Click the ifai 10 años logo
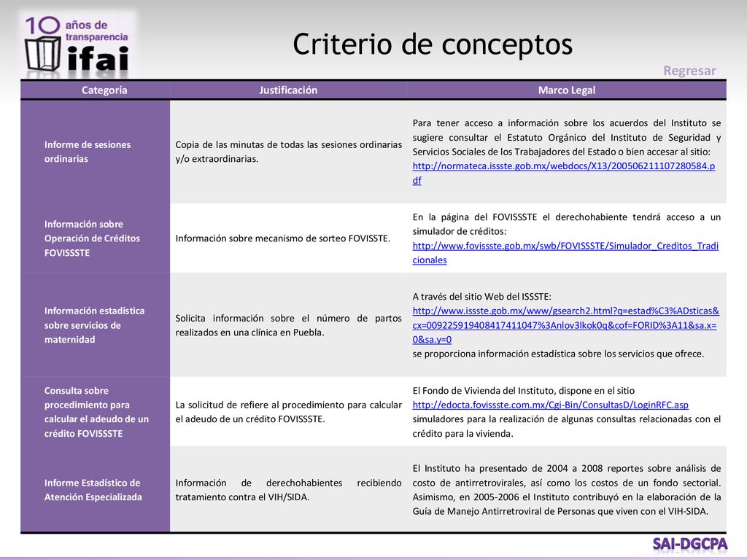This screenshot has width=747, height=560. 78,44
